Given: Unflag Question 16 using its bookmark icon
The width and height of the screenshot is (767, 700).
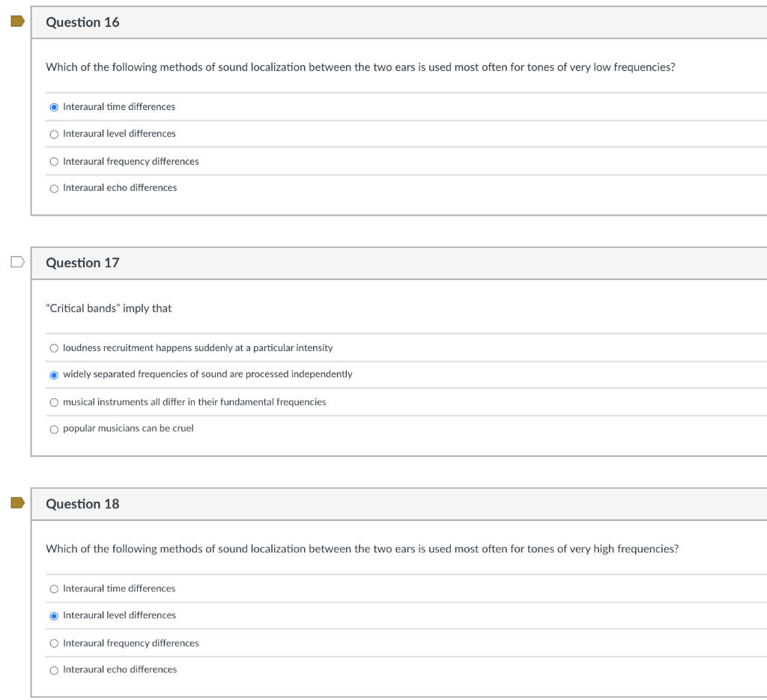Looking at the screenshot, I should click(17, 22).
